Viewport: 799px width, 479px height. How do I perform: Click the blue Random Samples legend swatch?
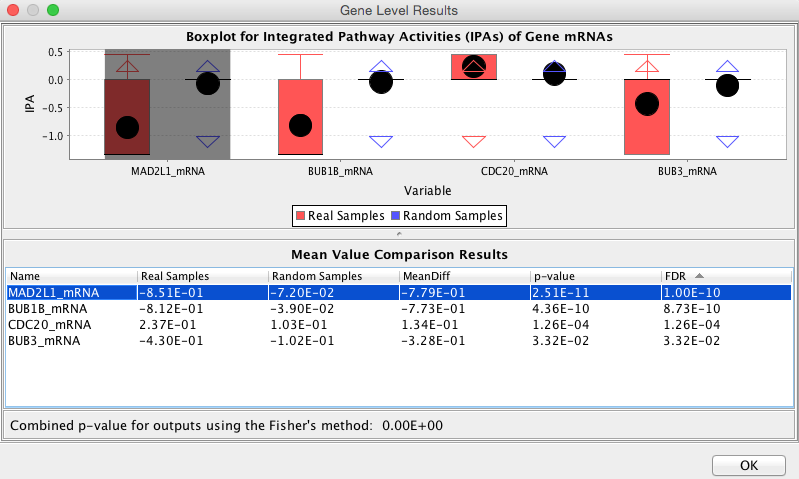(395, 216)
